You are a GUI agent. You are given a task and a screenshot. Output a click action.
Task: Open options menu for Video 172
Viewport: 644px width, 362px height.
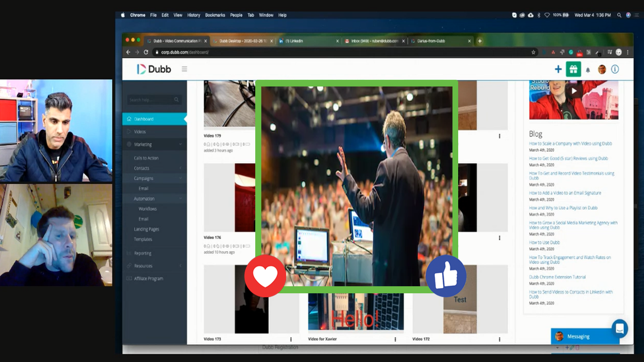coord(499,339)
